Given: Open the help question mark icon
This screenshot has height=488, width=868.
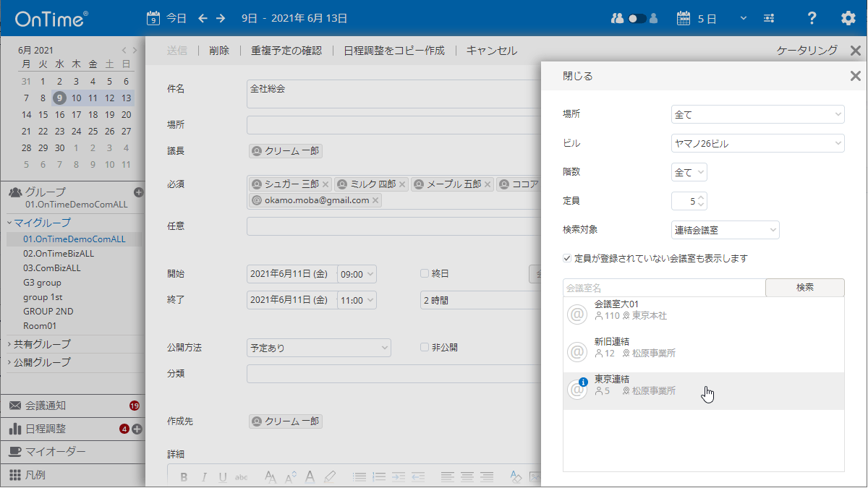Looking at the screenshot, I should click(812, 18).
